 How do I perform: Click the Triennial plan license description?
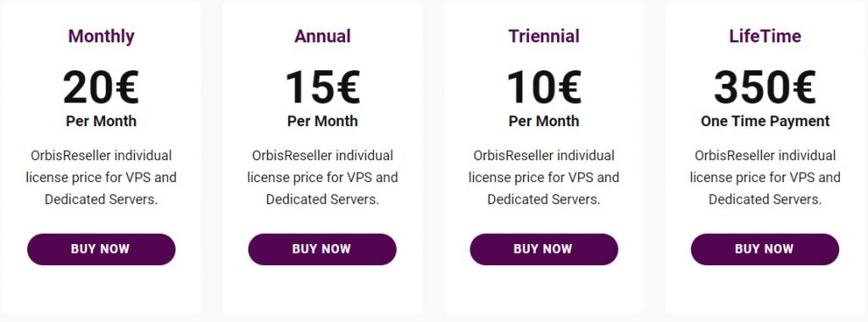click(543, 178)
